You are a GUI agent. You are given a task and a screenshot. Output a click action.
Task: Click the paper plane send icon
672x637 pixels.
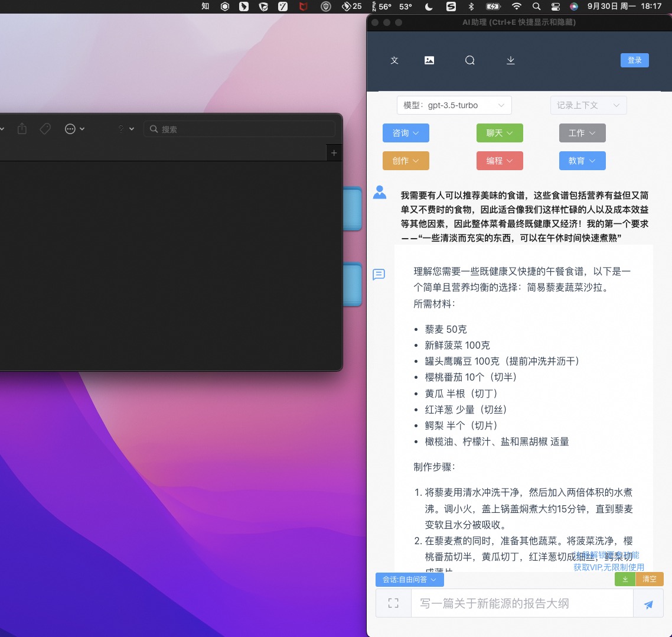[x=648, y=604]
